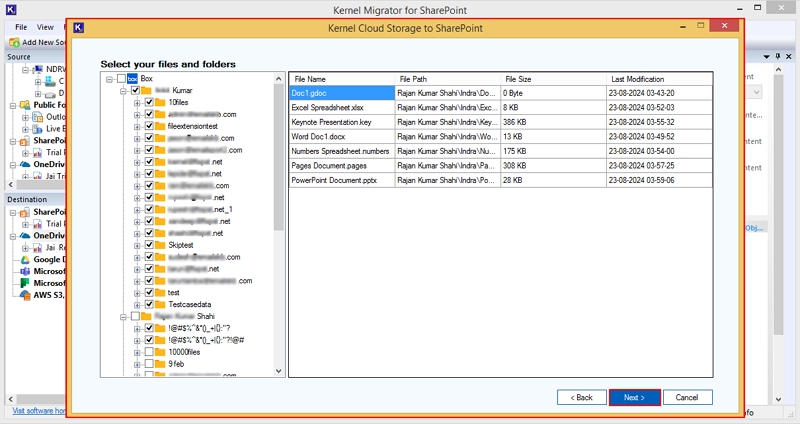Sort by File Name column header

(342, 79)
